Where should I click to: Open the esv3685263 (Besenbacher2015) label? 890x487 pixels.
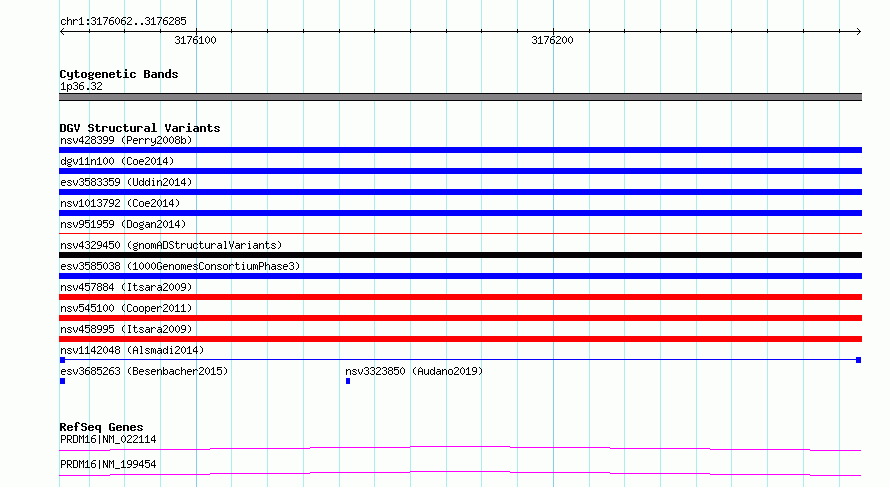(x=144, y=371)
